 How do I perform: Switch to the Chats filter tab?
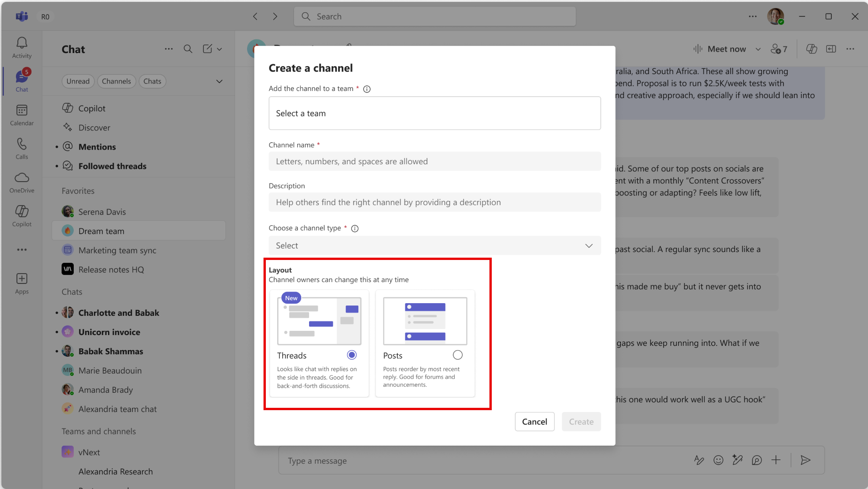(x=152, y=81)
